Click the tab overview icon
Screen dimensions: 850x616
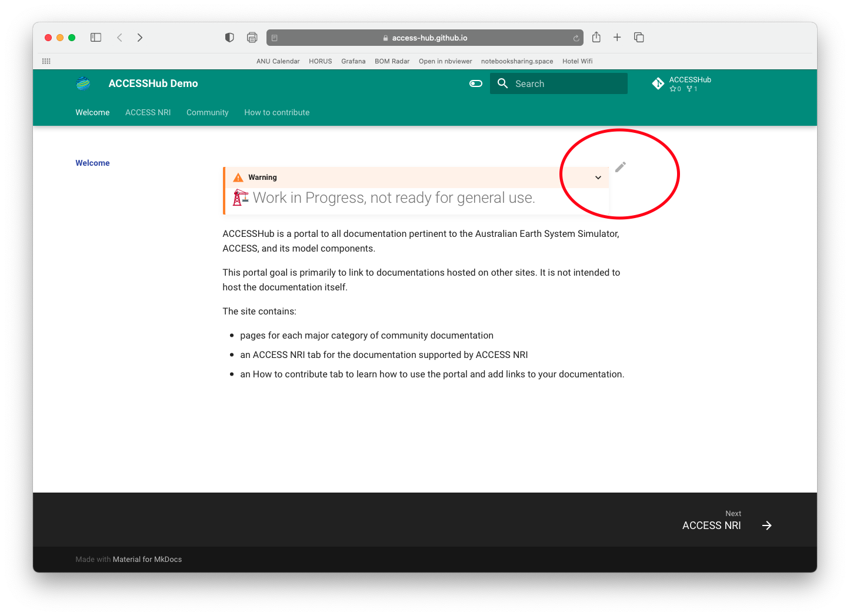[x=639, y=37]
